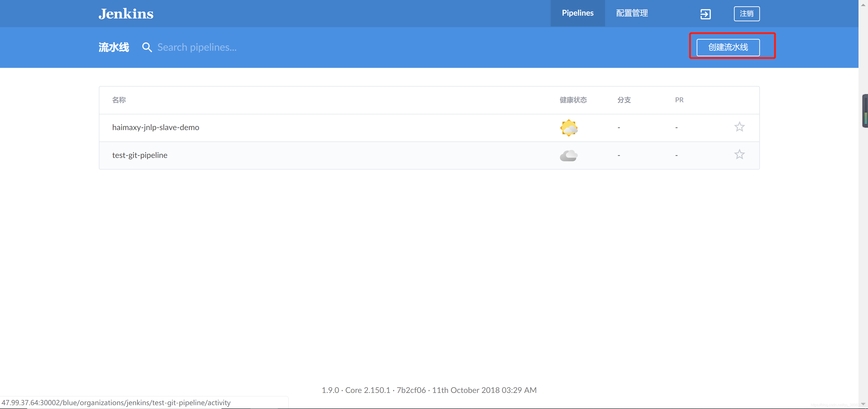Toggle favorite star for test-git-pipeline
Viewport: 868px width, 409px height.
(x=739, y=155)
